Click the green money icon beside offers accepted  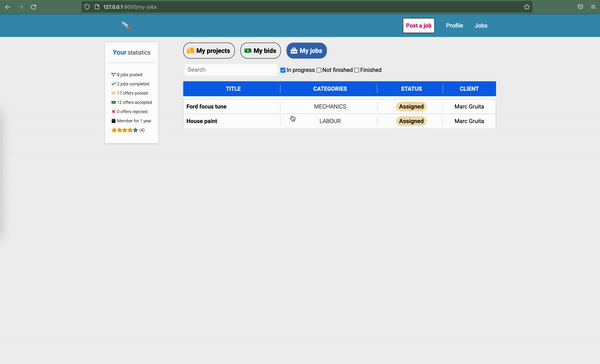(113, 102)
